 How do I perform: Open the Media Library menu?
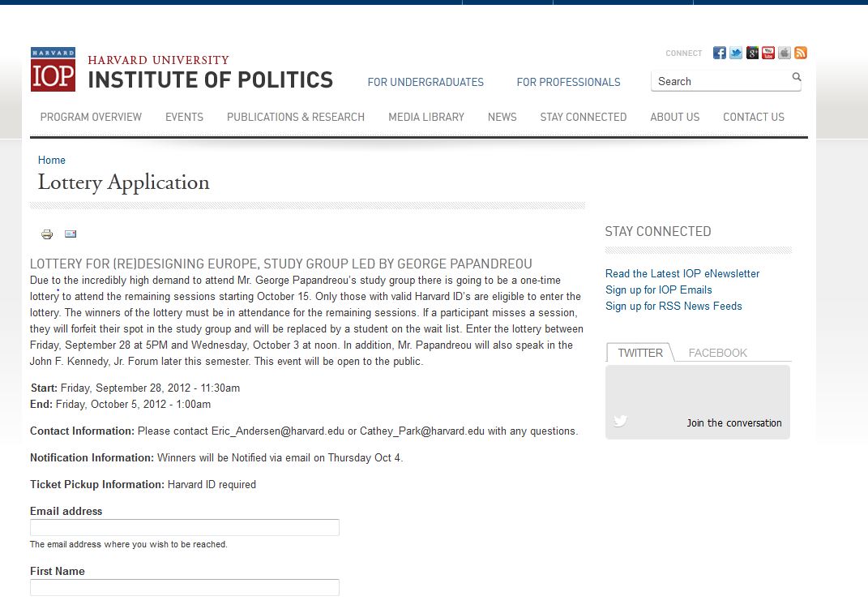(426, 117)
